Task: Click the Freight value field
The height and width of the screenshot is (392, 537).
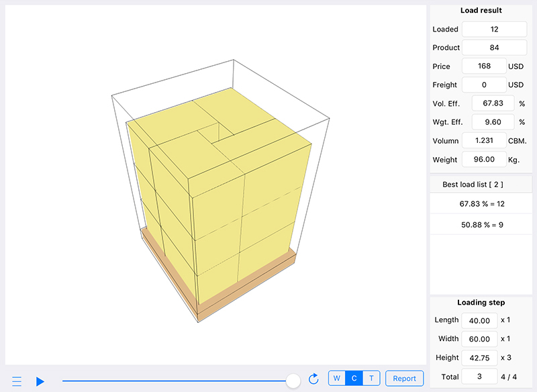Action: click(483, 85)
